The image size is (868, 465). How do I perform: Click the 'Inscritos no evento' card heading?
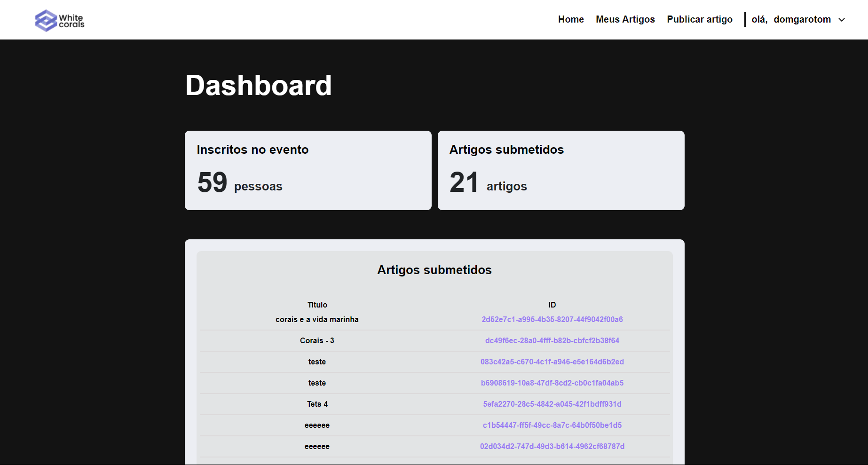(253, 150)
